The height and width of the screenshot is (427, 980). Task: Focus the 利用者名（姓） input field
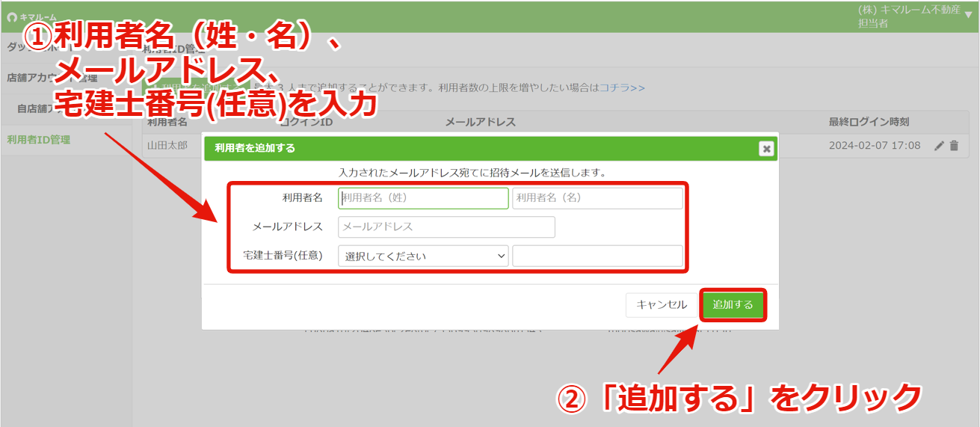[x=423, y=198]
